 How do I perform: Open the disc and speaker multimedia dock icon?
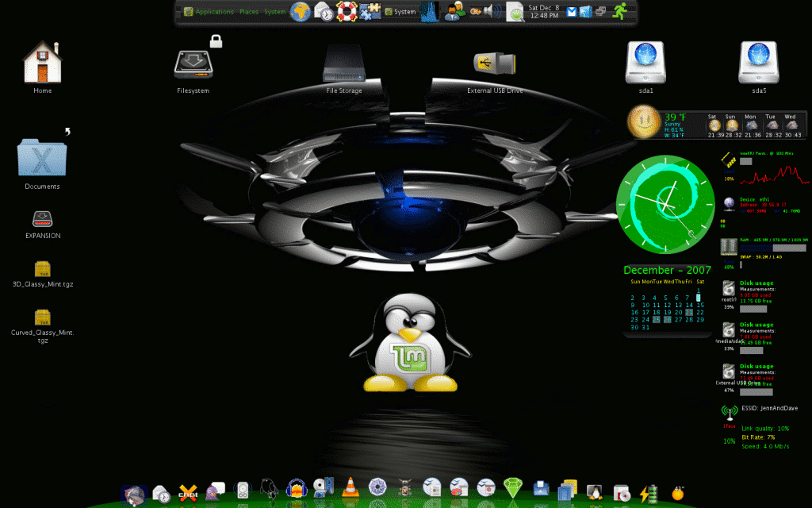(324, 487)
